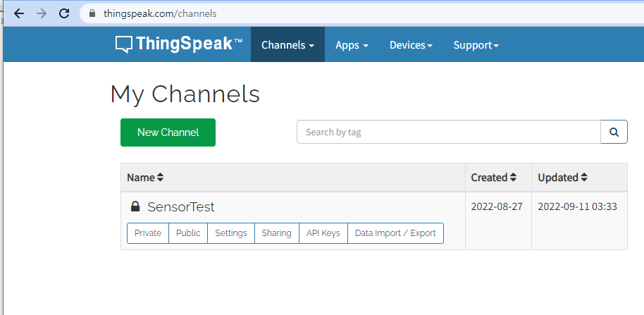The width and height of the screenshot is (644, 315).
Task: Click the lock icon beside SensorTest
Action: 135,206
